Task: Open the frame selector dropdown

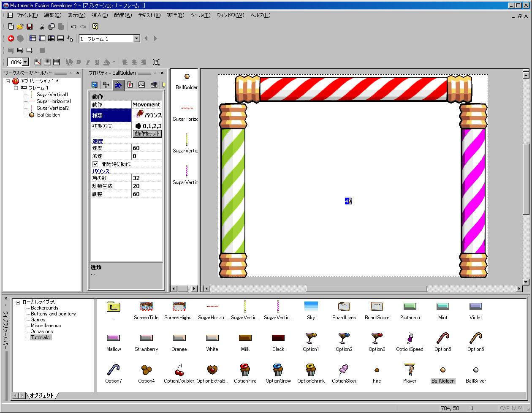Action: [x=136, y=38]
